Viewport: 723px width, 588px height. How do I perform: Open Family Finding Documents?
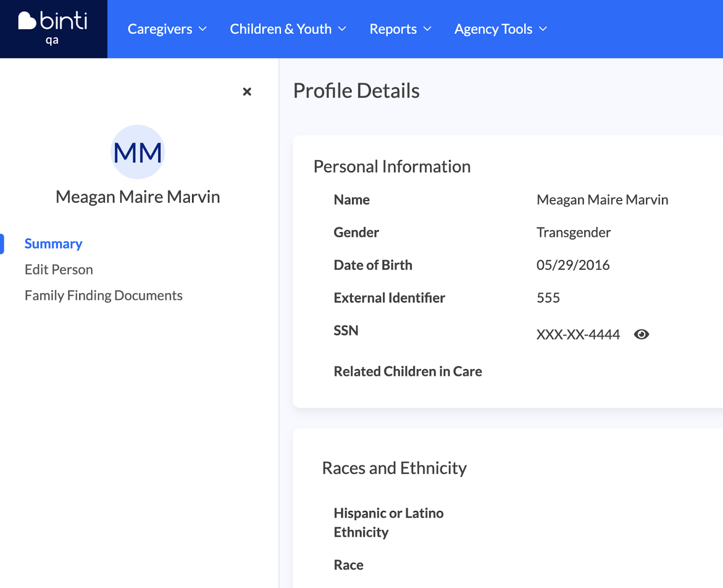(103, 295)
